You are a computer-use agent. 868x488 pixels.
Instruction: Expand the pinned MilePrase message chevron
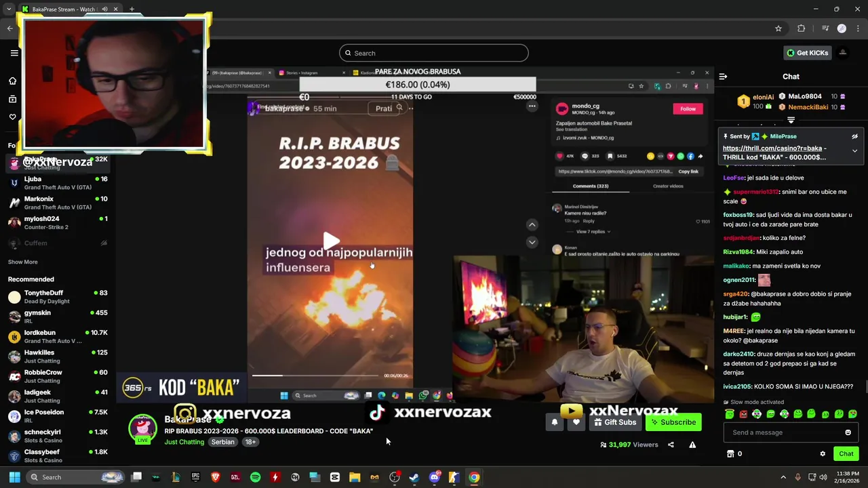[854, 150]
